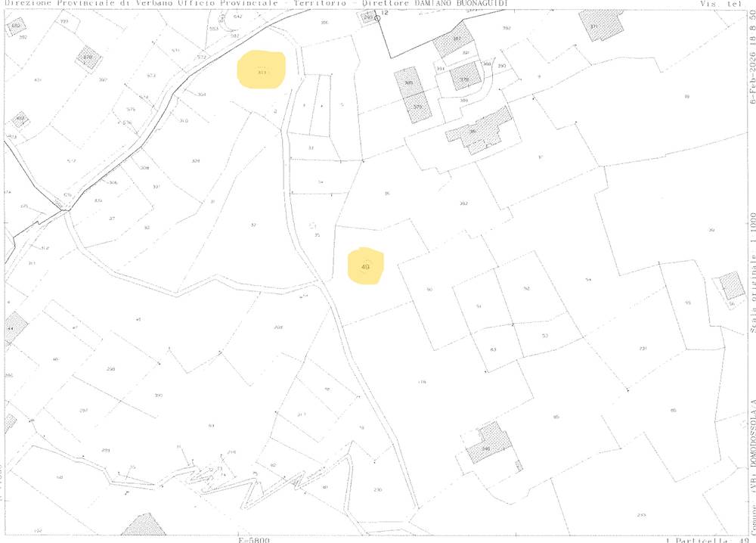Viewport: 756px width, 543px height.
Task: Click hatched building 378 inside the curved lot
Action: tap(464, 78)
